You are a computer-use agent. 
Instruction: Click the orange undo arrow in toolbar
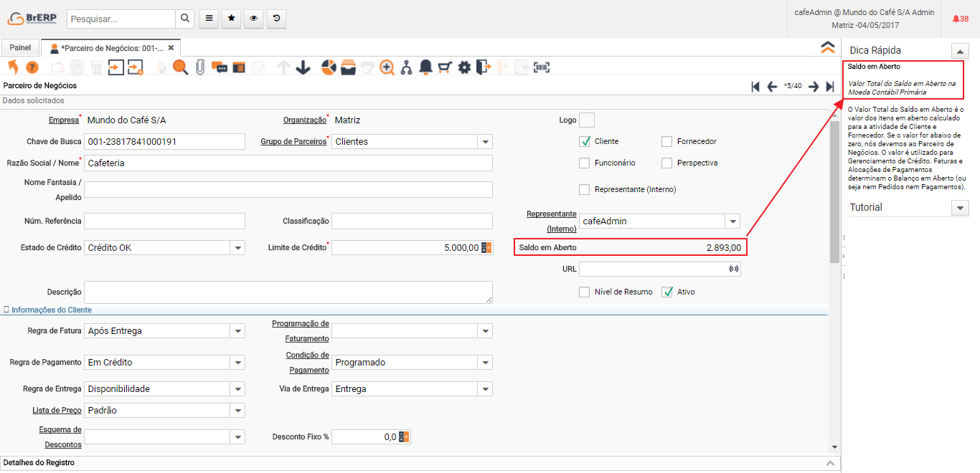pos(13,67)
